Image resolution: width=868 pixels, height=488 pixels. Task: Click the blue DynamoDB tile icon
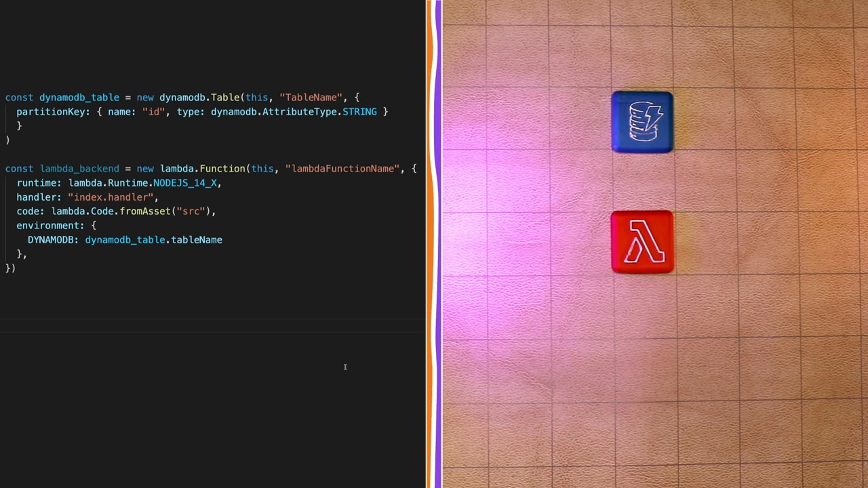[x=642, y=122]
